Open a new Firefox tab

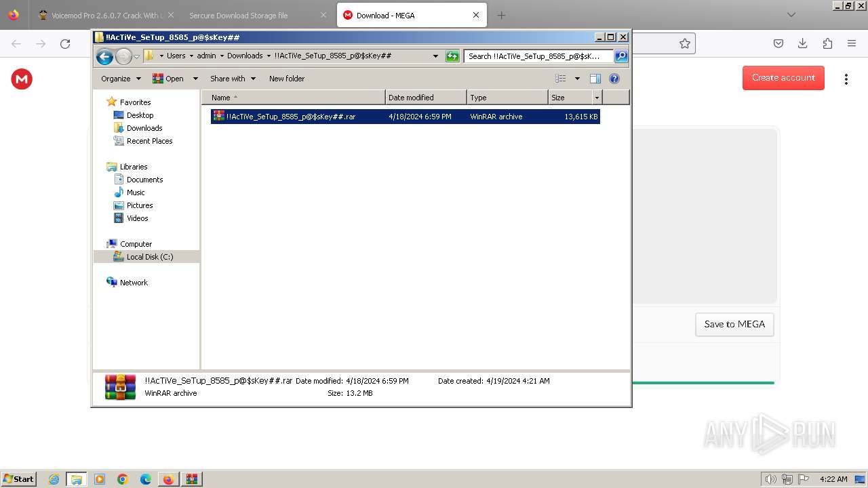pos(501,15)
